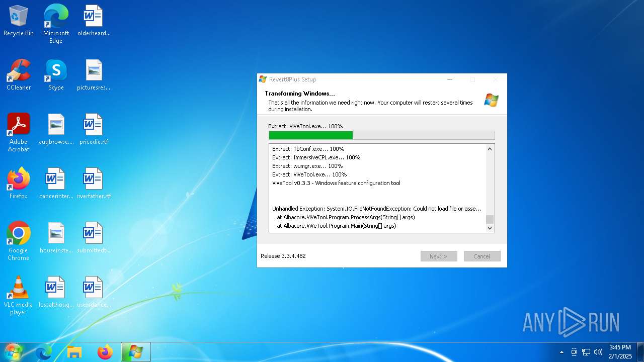Select the 'Extract: ImmersiveCPL.exe... 100%' log line
Viewport: 644px width, 362px height.
coord(316,157)
